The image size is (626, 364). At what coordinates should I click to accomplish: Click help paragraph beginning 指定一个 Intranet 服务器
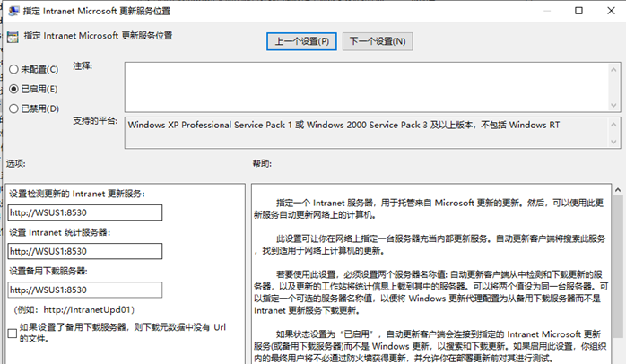(x=429, y=209)
